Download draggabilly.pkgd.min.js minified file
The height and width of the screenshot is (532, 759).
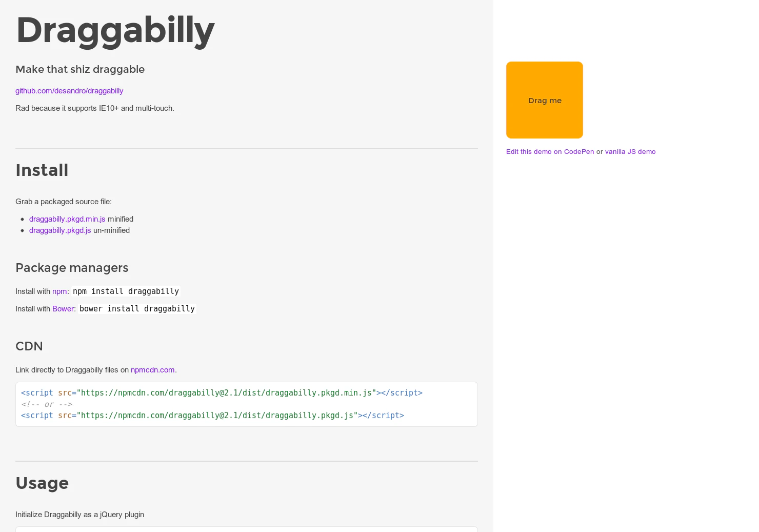67,219
